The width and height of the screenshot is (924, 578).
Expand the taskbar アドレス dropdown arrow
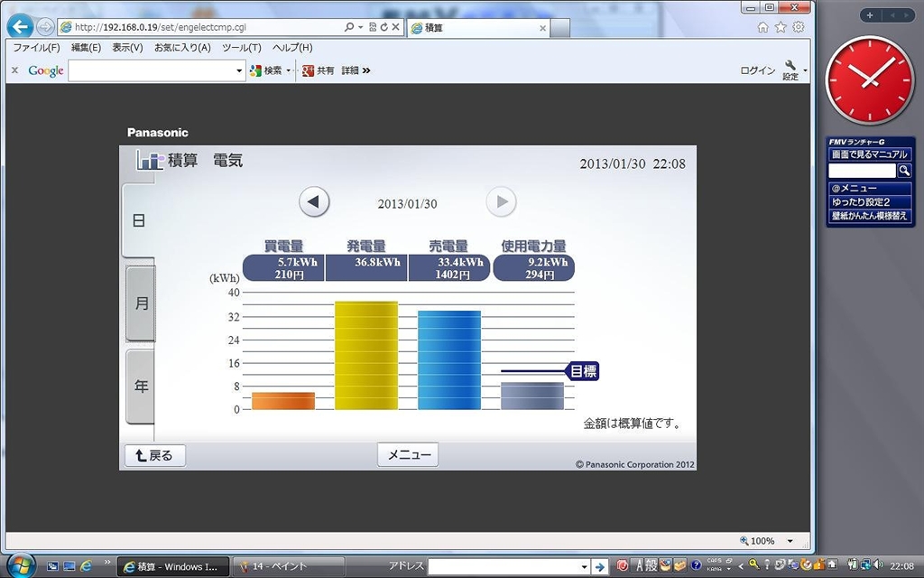(584, 567)
